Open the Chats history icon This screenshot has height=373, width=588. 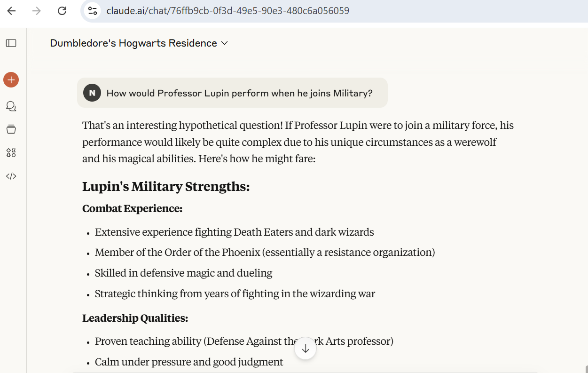tap(11, 106)
